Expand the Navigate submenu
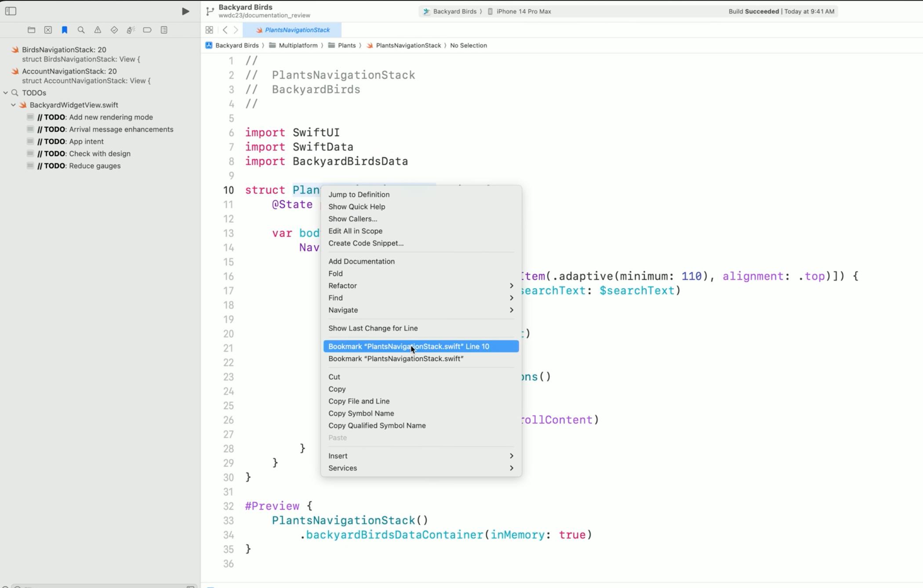923x588 pixels. (343, 310)
